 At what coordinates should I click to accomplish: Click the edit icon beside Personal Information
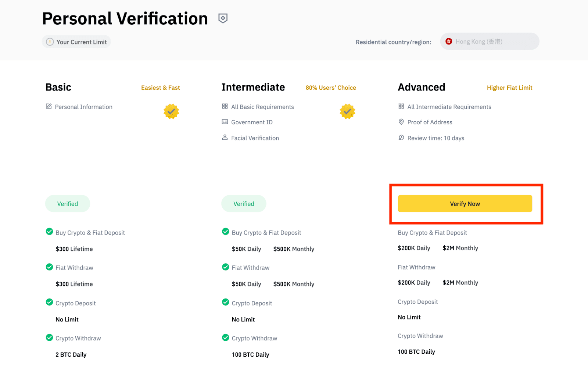pos(49,106)
